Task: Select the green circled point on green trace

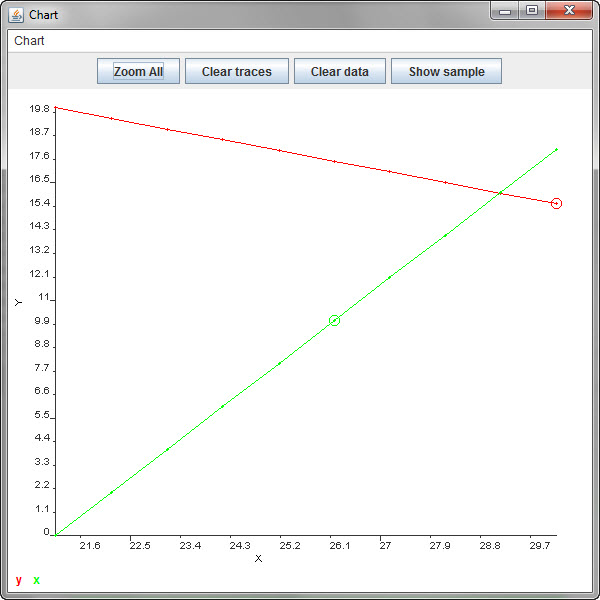Action: pos(334,320)
